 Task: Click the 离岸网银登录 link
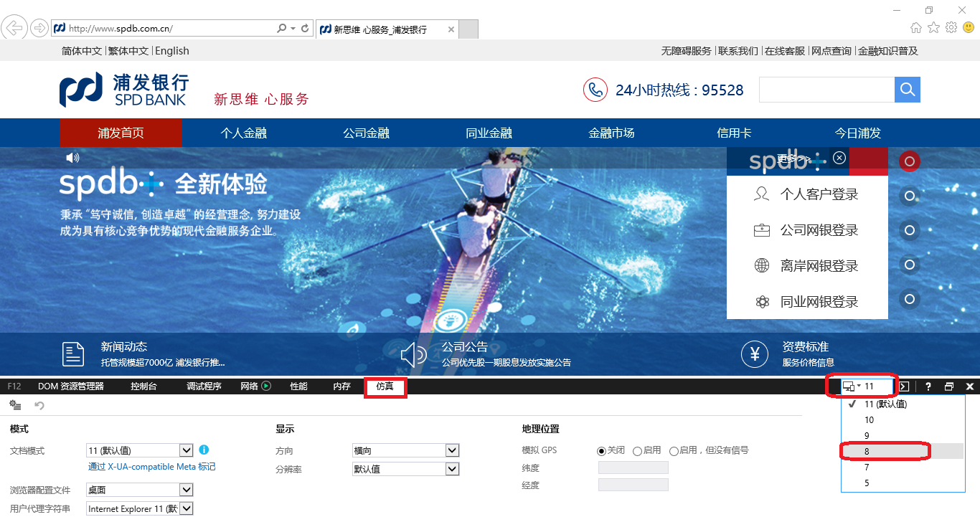(x=819, y=266)
